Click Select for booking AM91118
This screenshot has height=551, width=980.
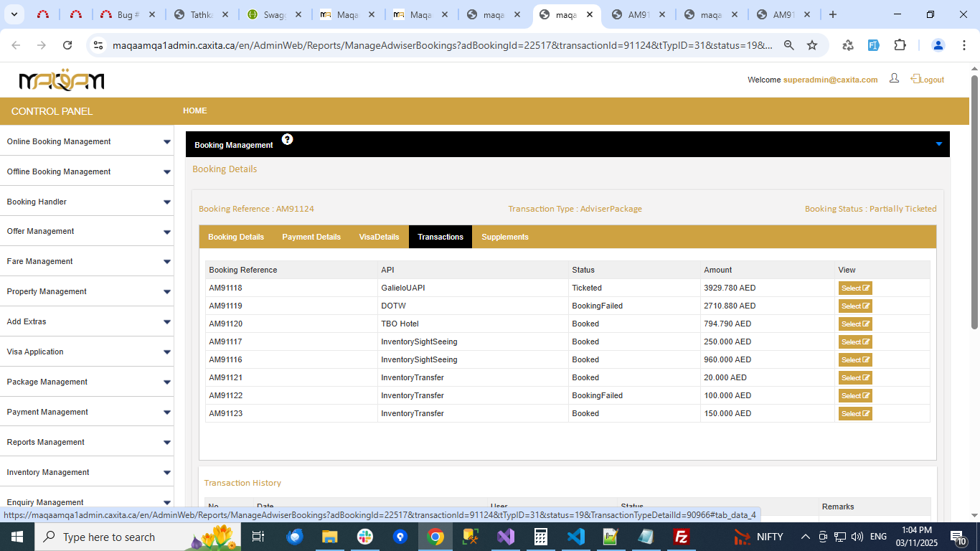(x=855, y=288)
